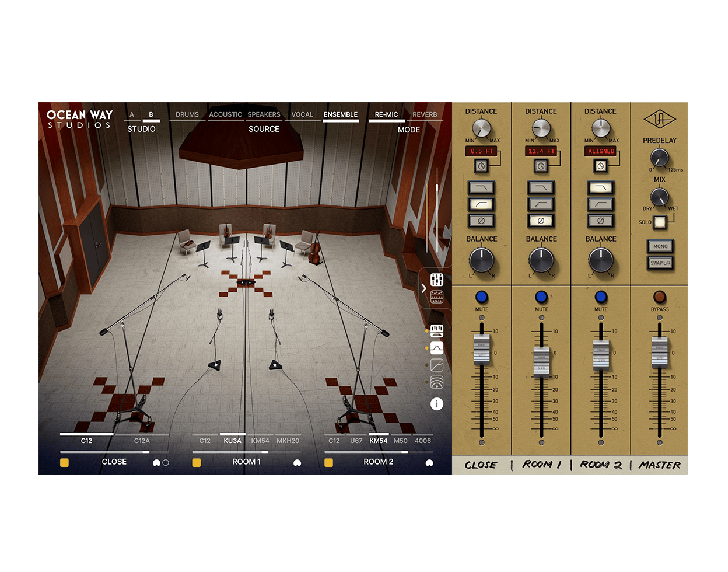Click the info icon above the mic names
Viewport: 728px width, 572px height.
point(437,403)
